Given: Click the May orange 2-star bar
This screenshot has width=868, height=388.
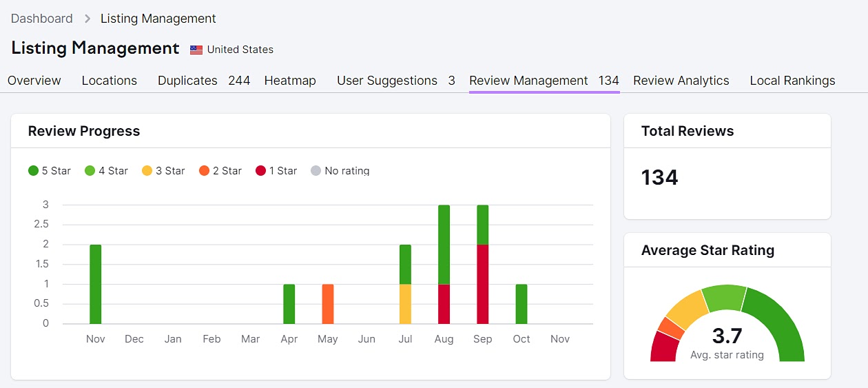Looking at the screenshot, I should [328, 304].
